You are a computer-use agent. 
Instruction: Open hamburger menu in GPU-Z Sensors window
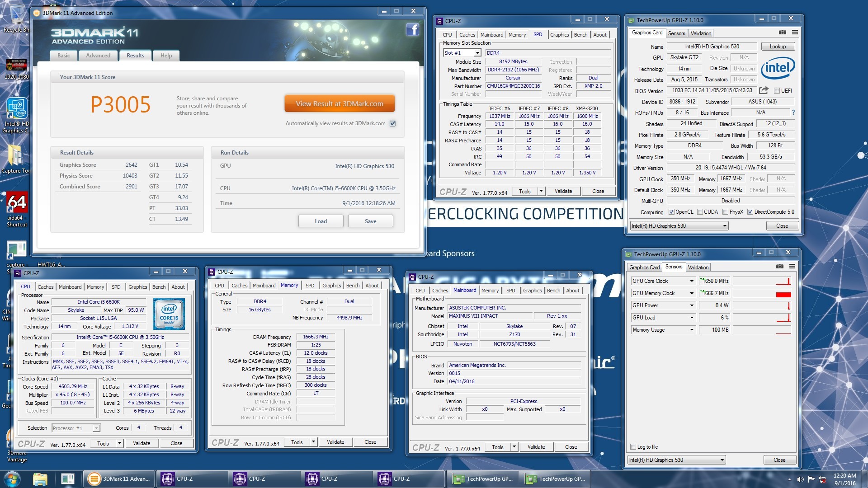coord(792,267)
